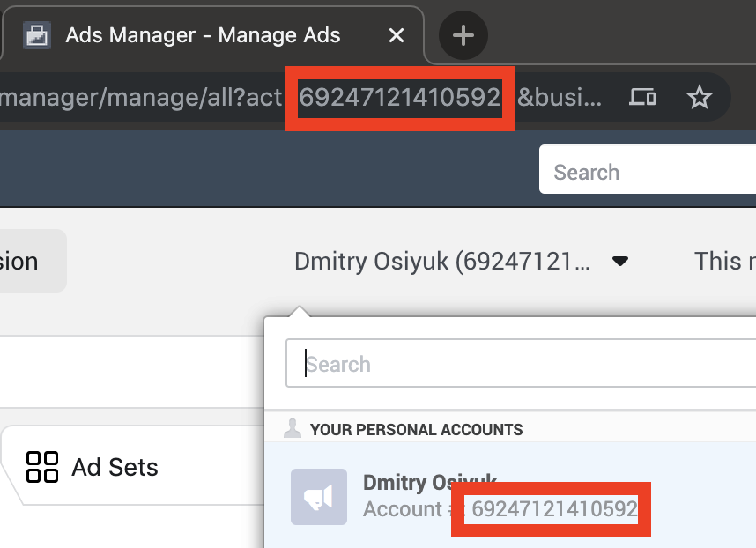
Task: Click the Account # 69247121410592 text
Action: 500,509
